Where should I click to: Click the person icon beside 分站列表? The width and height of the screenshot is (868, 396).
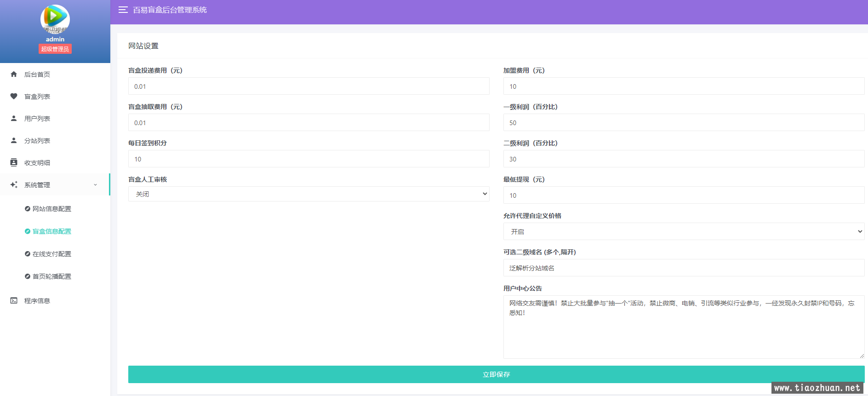[x=14, y=140]
